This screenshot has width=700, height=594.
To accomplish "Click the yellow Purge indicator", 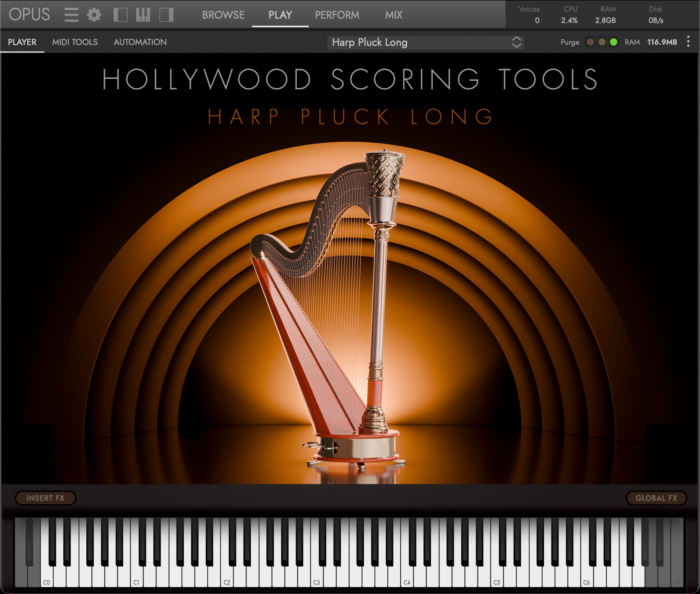I will (602, 42).
